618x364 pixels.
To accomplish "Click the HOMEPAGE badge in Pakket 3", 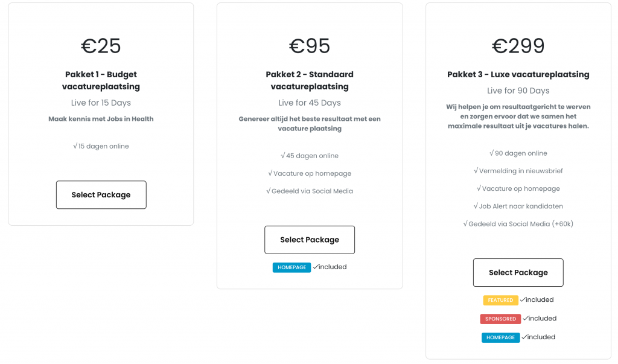I will click(500, 337).
